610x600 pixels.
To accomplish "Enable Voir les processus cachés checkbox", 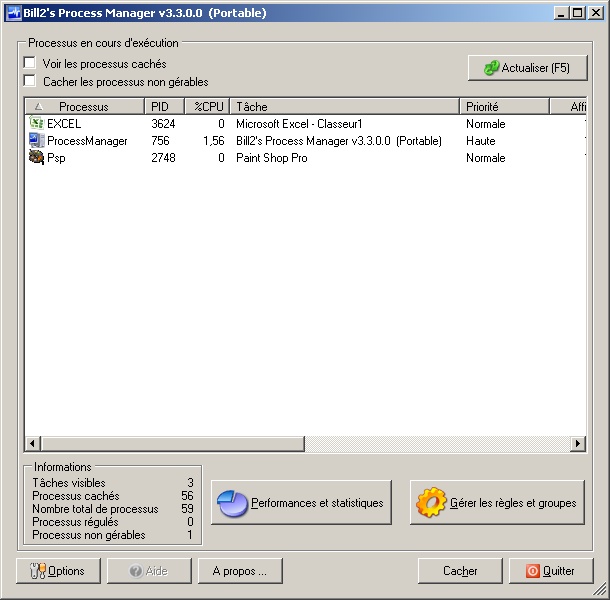I will tap(30, 63).
